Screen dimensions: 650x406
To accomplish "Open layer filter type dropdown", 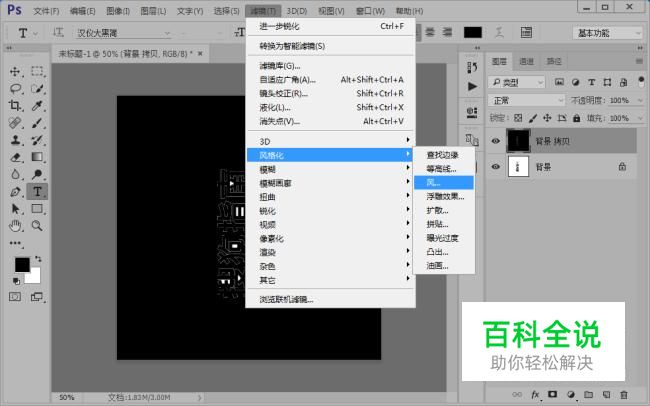I will pos(516,83).
